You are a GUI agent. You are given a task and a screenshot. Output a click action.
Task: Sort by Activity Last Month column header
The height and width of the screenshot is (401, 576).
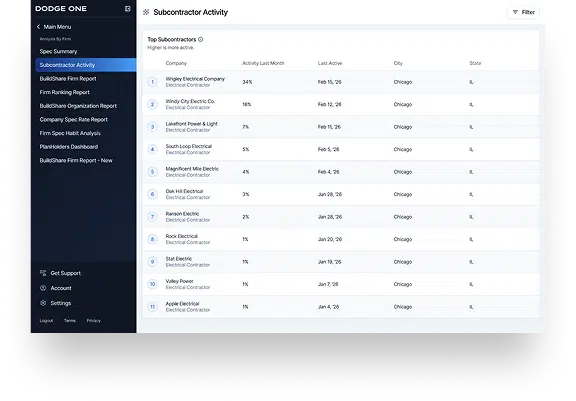(x=263, y=63)
